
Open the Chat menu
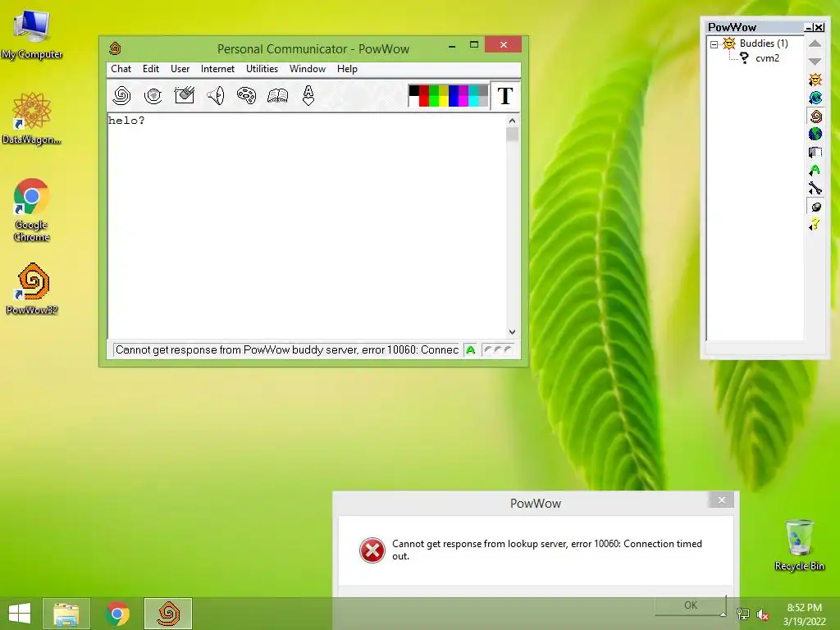[121, 69]
